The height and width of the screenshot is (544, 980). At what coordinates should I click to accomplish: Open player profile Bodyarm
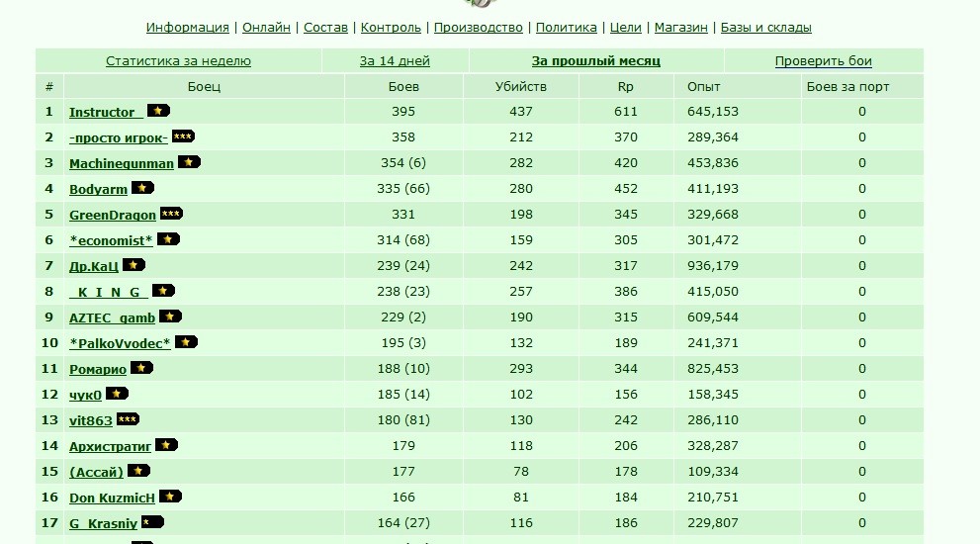[98, 190]
